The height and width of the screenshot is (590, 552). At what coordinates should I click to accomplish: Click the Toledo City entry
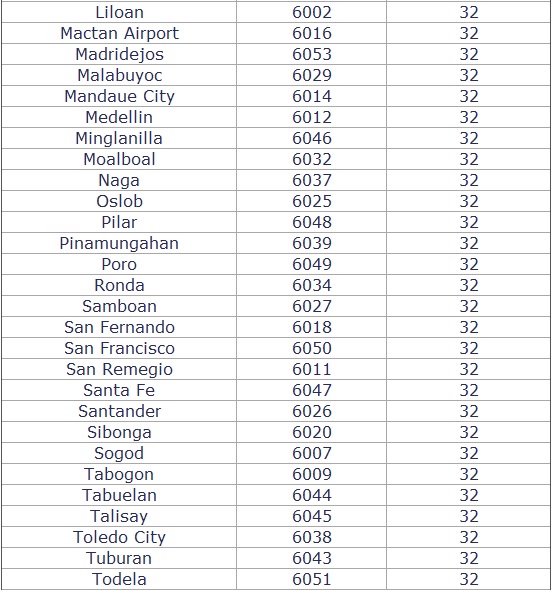(119, 537)
